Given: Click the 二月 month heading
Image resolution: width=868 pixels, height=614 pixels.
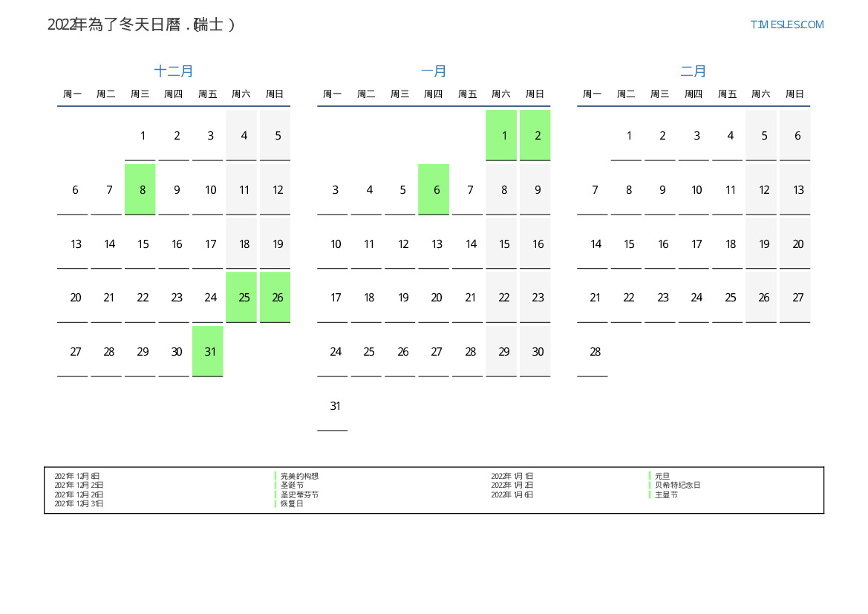Looking at the screenshot, I should (694, 71).
